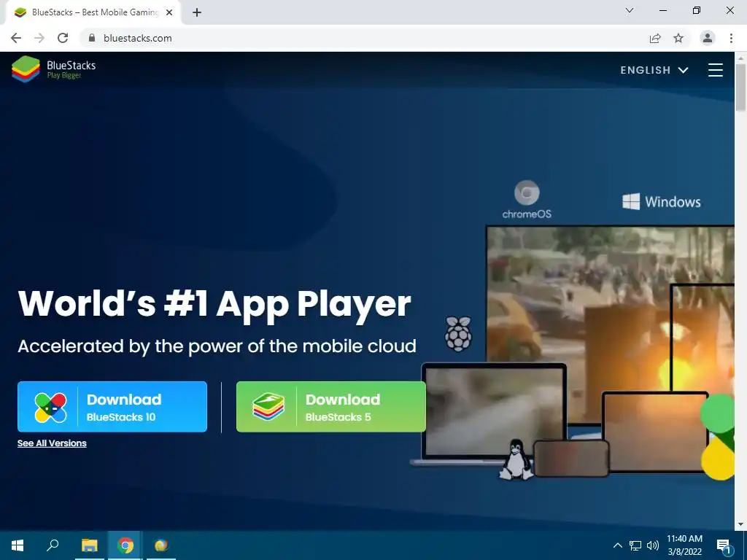Reload the bluestacks.com page
Image resolution: width=747 pixels, height=560 pixels.
tap(63, 38)
